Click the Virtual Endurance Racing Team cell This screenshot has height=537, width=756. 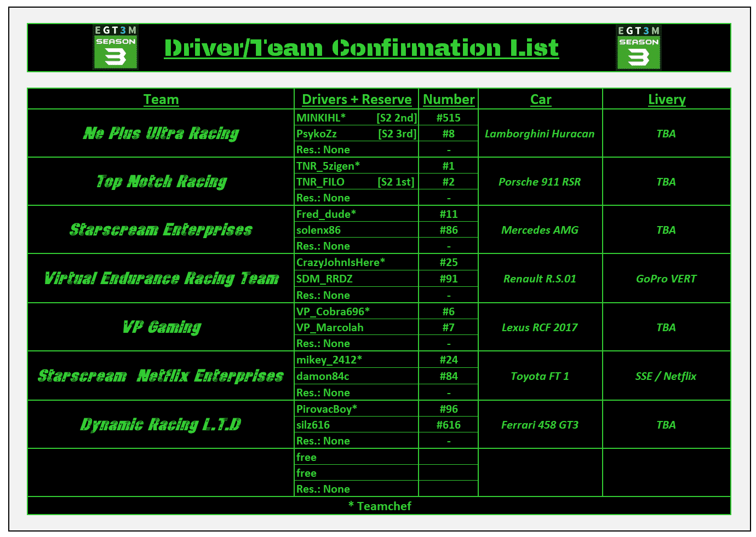[161, 279]
